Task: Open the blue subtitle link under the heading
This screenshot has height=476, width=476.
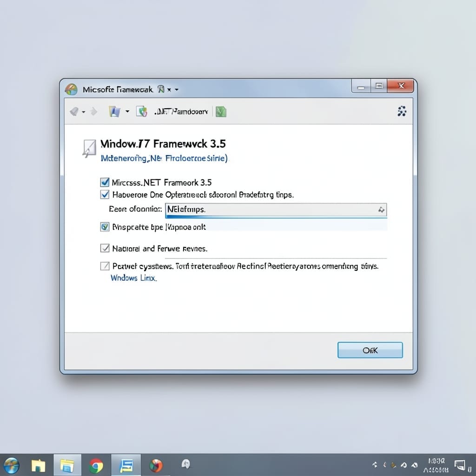Action: [164, 158]
